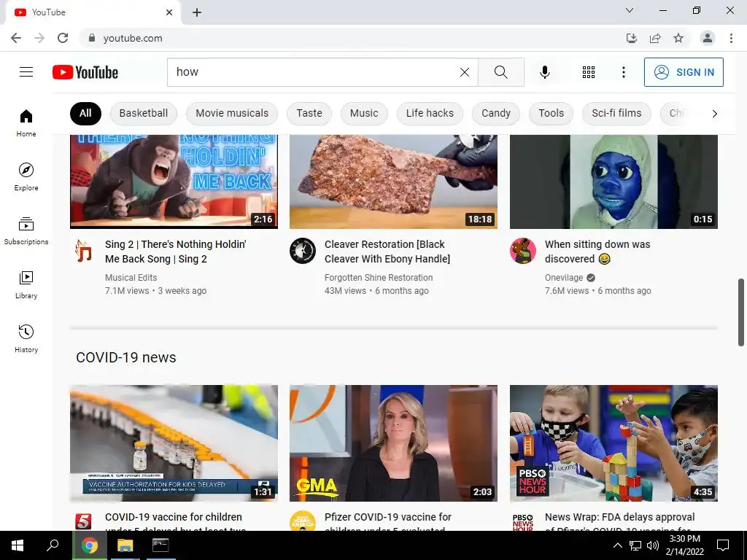Click the share page icon
The height and width of the screenshot is (560, 747).
655,38
